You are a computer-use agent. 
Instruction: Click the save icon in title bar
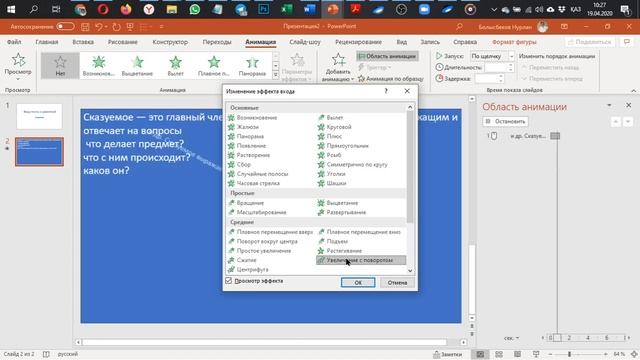[x=85, y=27]
